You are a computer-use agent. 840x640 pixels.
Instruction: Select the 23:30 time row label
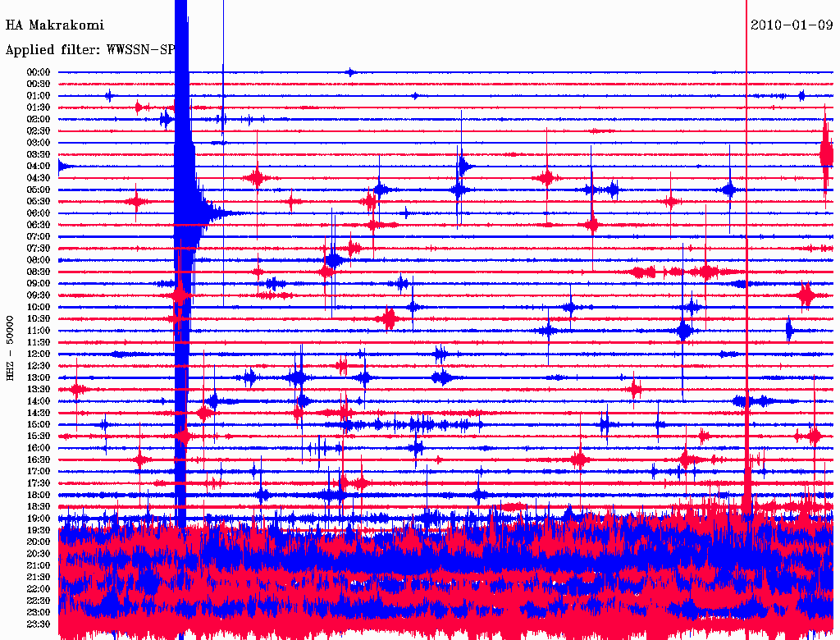coord(39,624)
